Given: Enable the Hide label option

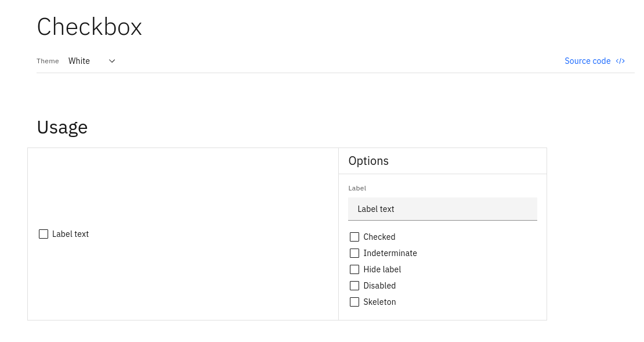Looking at the screenshot, I should click(354, 269).
